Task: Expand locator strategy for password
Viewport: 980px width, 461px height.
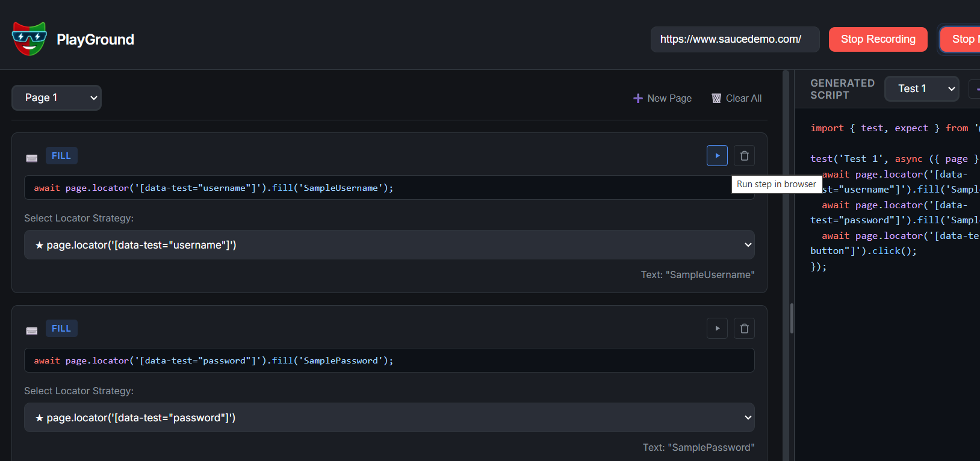Action: [x=389, y=418]
